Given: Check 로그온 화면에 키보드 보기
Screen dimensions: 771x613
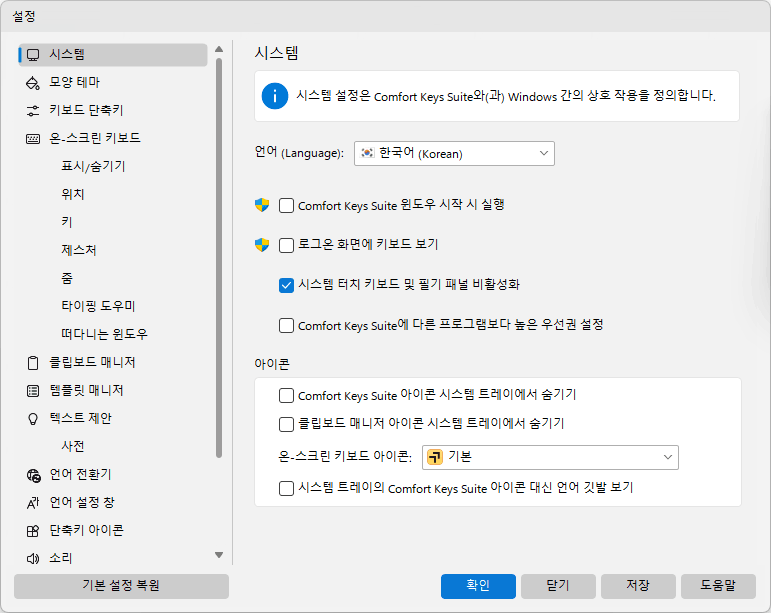Looking at the screenshot, I should [x=286, y=245].
